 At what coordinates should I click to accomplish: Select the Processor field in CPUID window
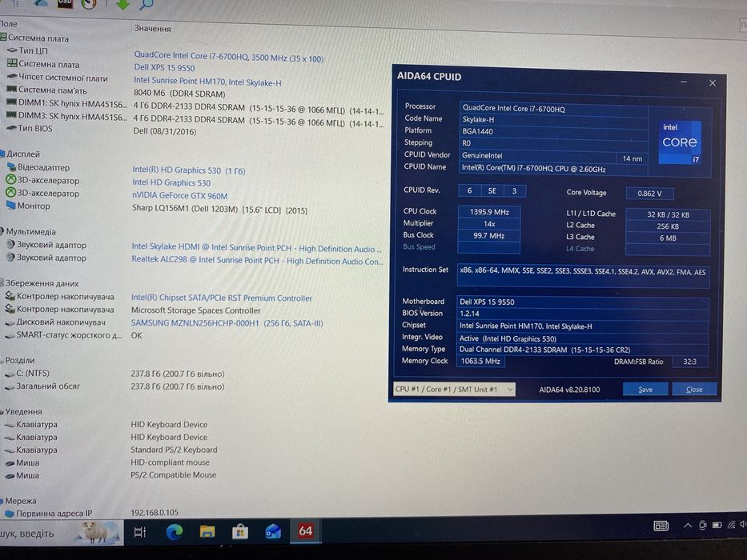click(553, 109)
